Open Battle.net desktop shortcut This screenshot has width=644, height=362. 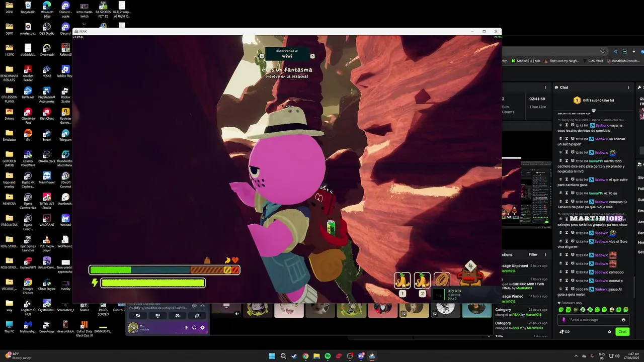(x=28, y=93)
